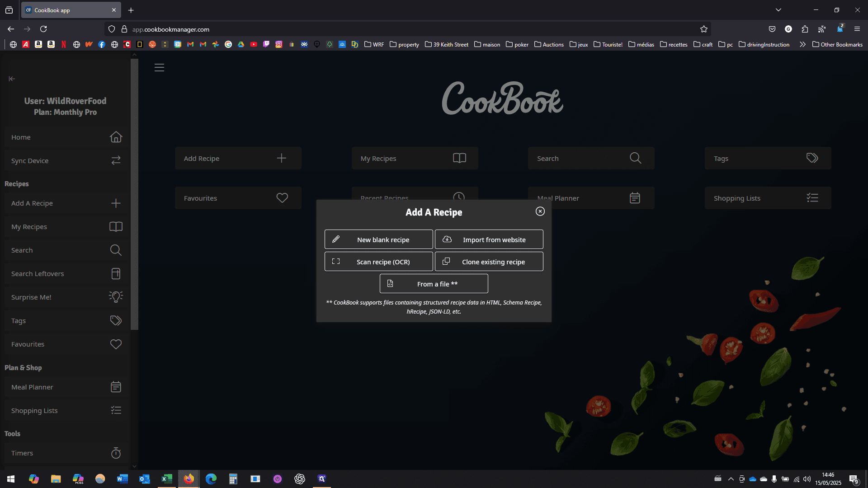
Task: Click the Shopping Lists checklist icon in sidebar
Action: (x=116, y=410)
